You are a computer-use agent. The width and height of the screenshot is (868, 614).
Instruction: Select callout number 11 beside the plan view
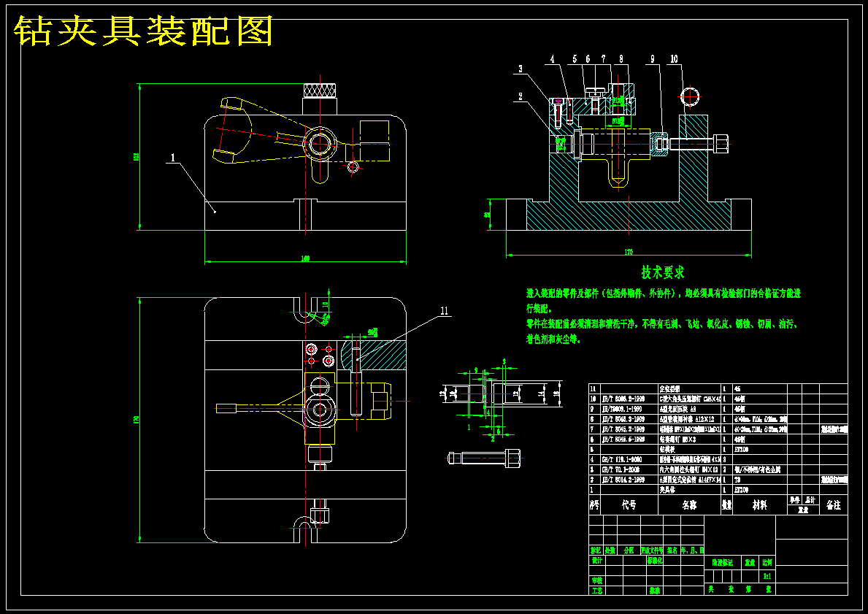[x=444, y=311]
